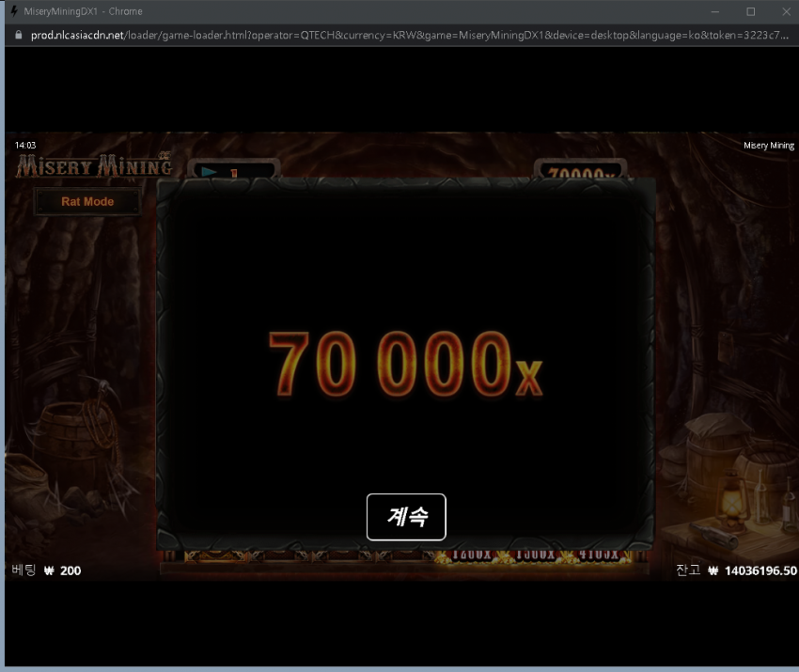Click the balance ₩ 14036196.50
799x672 pixels.
(752, 570)
